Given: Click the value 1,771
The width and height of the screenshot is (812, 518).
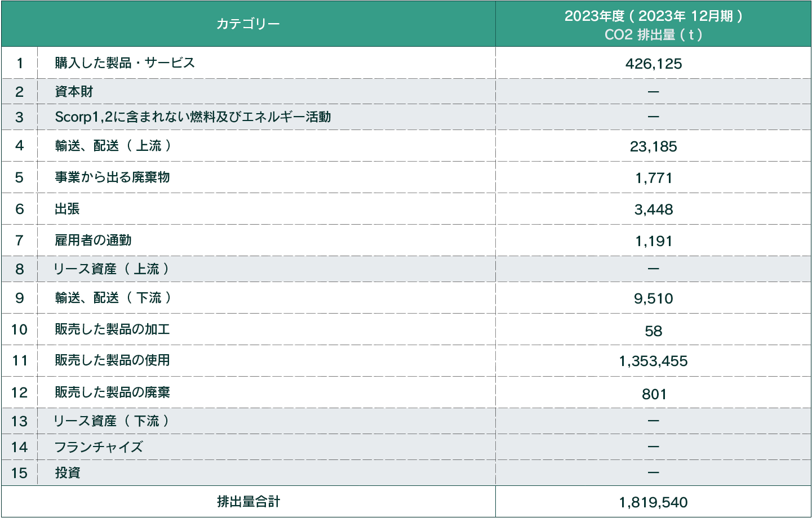Looking at the screenshot, I should [654, 178].
